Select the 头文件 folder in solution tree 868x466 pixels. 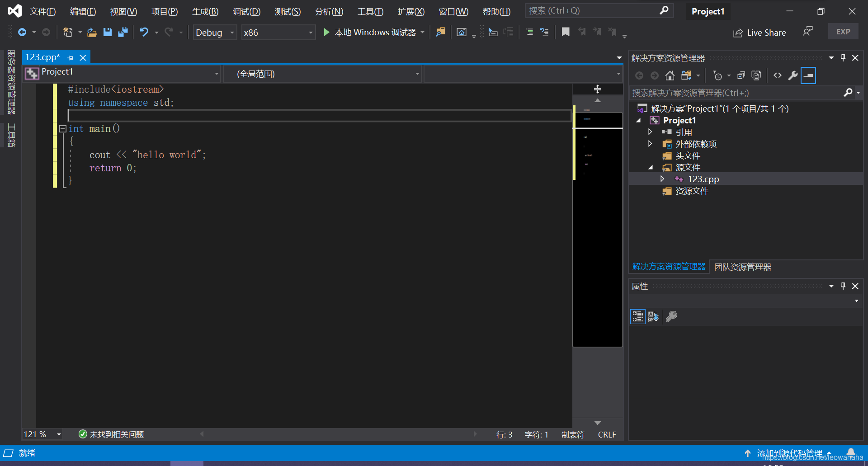pos(688,155)
